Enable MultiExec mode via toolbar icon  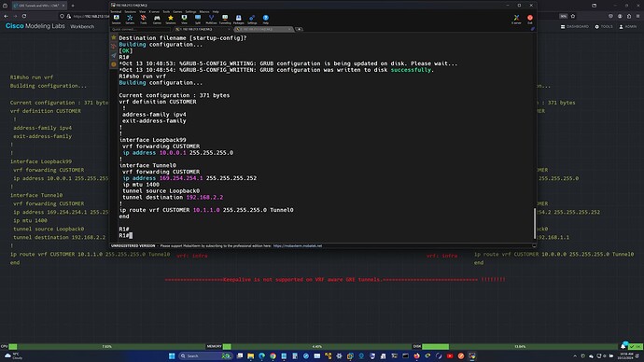pyautogui.click(x=211, y=20)
